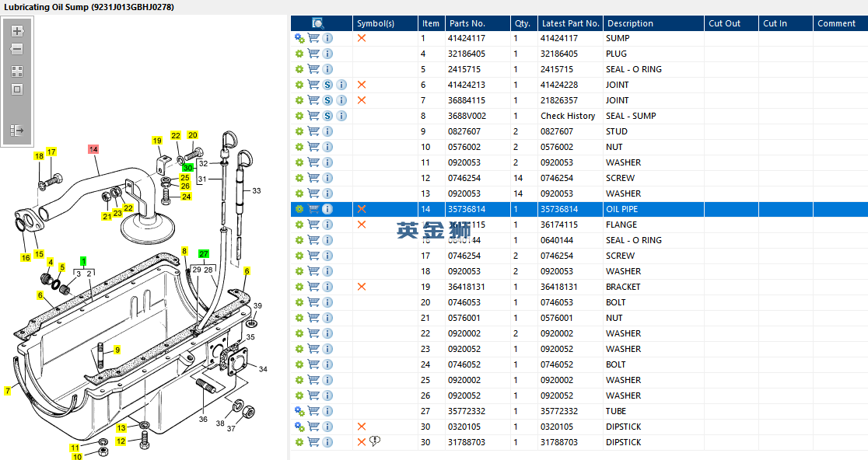Click the Cut In column header
The height and width of the screenshot is (460, 868).
click(x=785, y=23)
